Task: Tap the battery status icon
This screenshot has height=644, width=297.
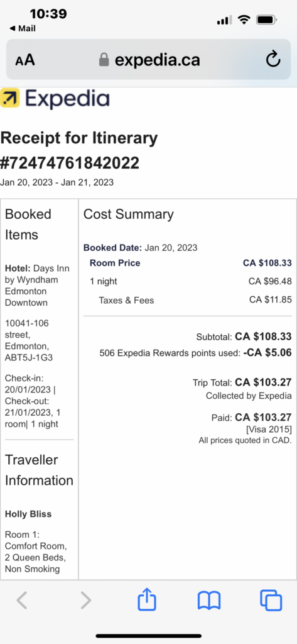Action: (x=267, y=19)
